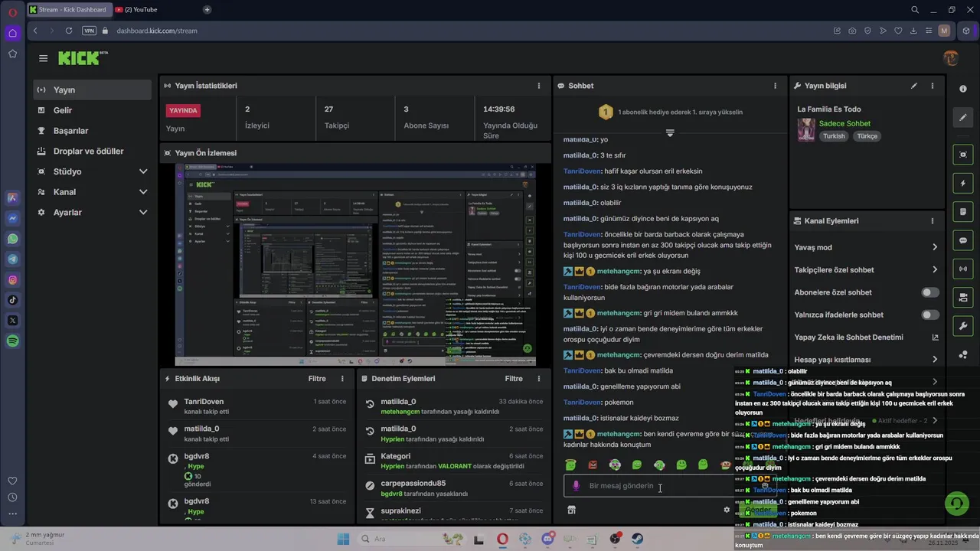Click the chat bubble icon in the right rail
Image resolution: width=980 pixels, height=551 pixels.
963,240
